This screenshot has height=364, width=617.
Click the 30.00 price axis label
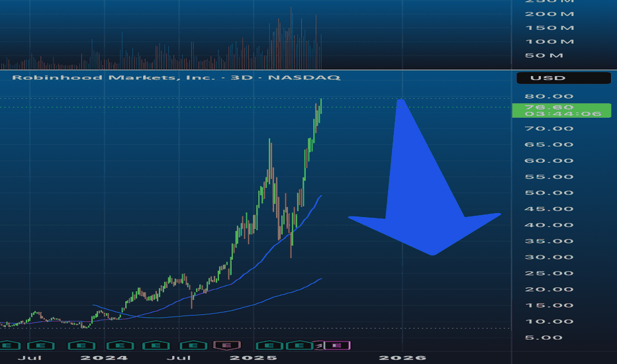click(x=549, y=257)
